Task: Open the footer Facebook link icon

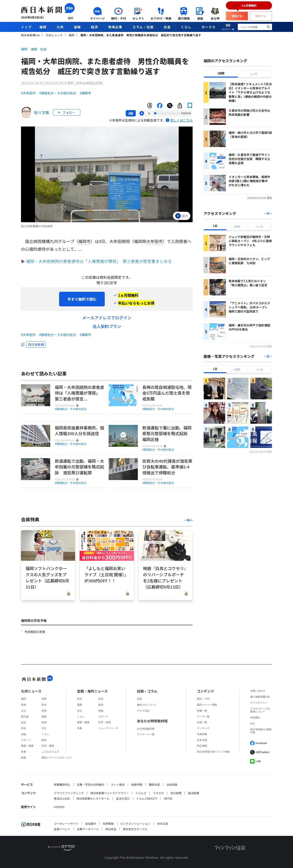Action: pyautogui.click(x=252, y=743)
